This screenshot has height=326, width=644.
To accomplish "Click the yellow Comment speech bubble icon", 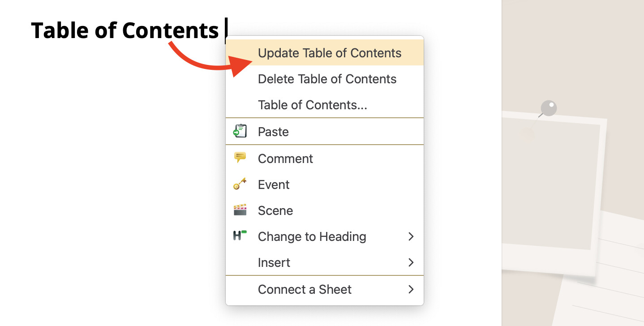I will pos(240,158).
